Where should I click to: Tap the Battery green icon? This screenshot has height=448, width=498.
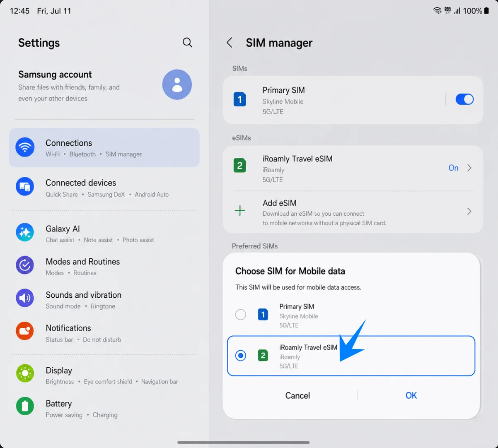coord(25,407)
